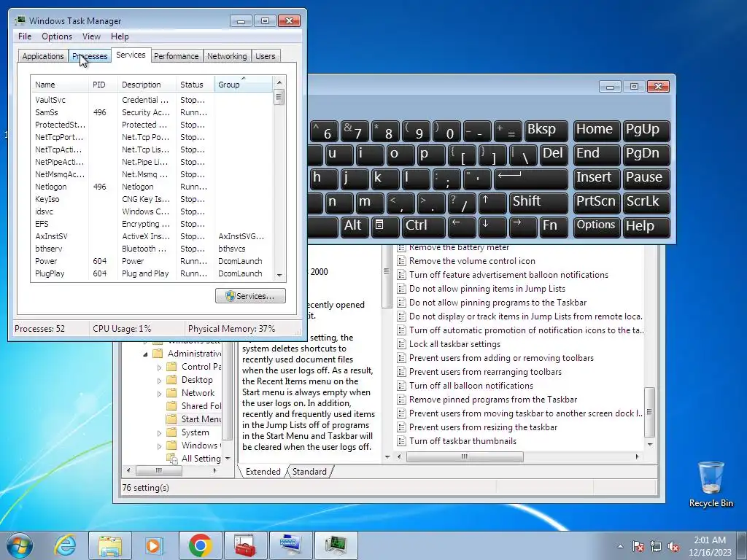Click the policy list vertical scrollbar thumb
The width and height of the screenshot is (747, 560).
point(650,413)
